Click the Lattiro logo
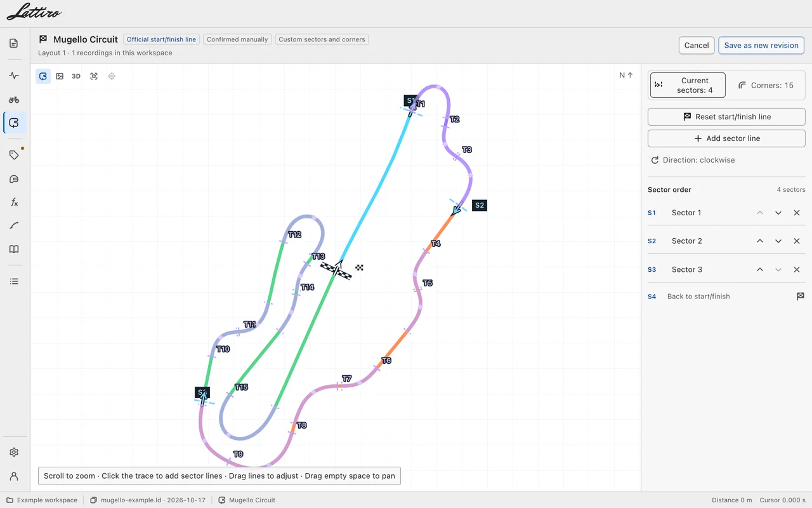The height and width of the screenshot is (508, 812). (34, 12)
